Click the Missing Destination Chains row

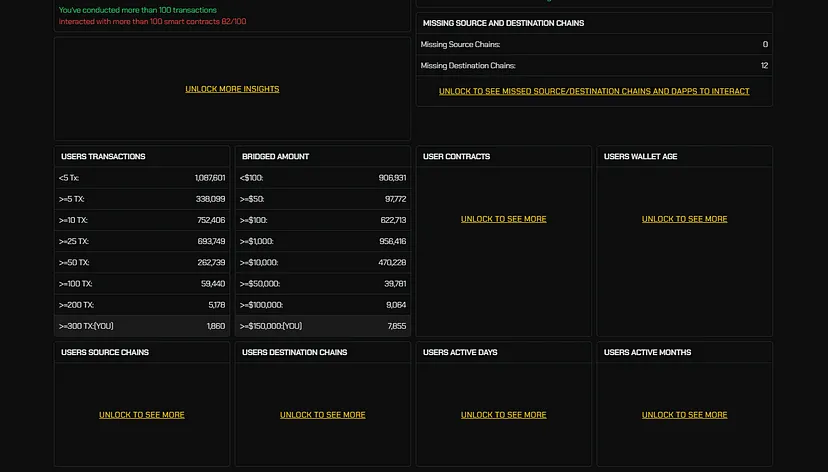594,66
